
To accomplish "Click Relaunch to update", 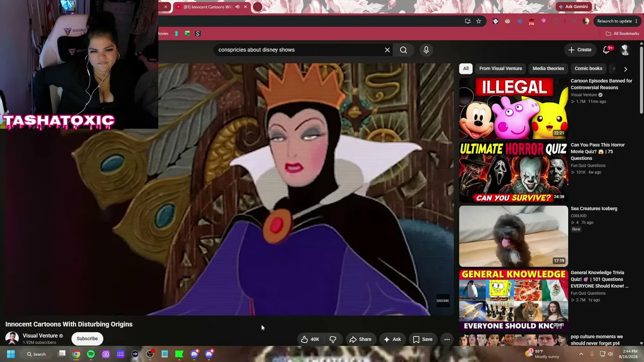I will pyautogui.click(x=614, y=21).
